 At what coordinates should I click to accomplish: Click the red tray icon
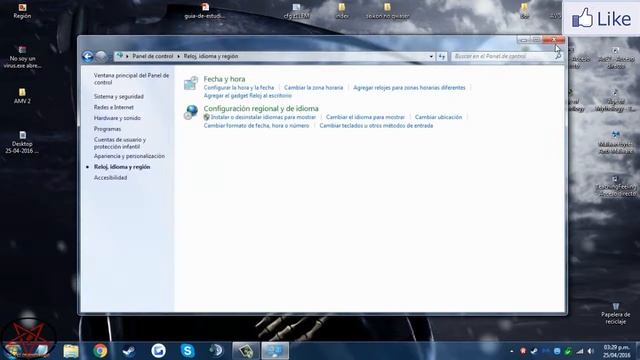pyautogui.click(x=523, y=351)
